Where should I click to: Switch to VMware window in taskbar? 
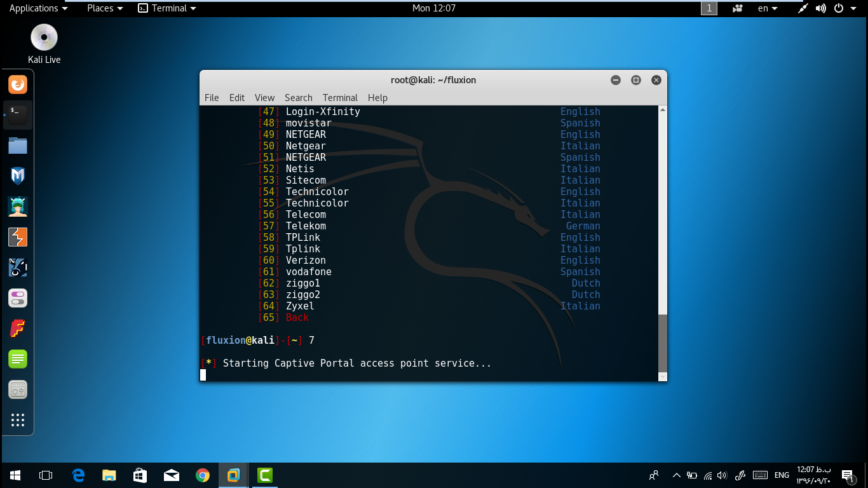(234, 475)
